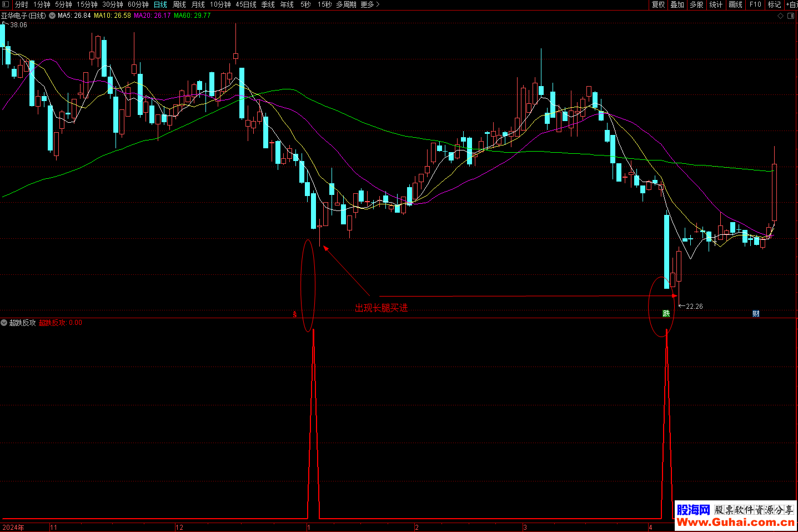Click the month 11 marker on time axis
This screenshot has width=798, height=532.
coord(54,528)
